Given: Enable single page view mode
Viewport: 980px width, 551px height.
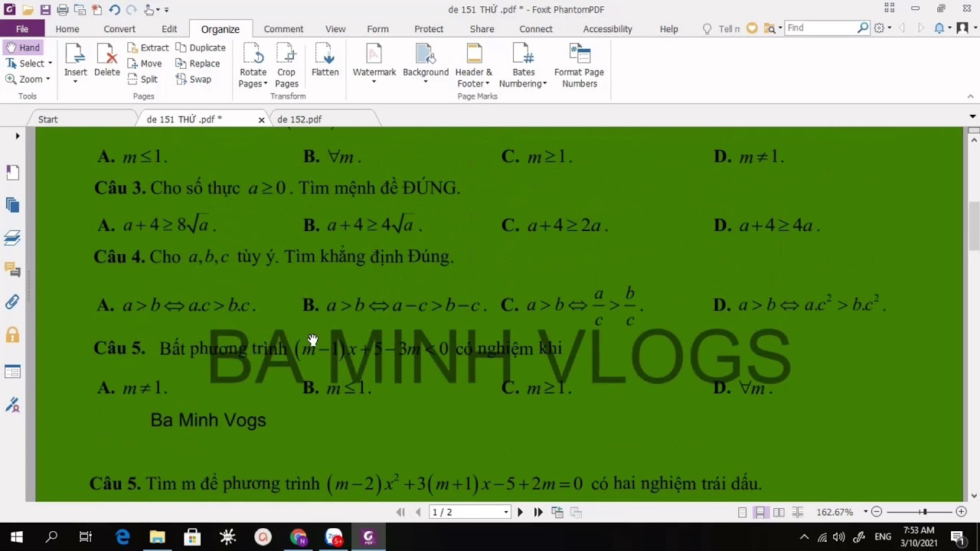Looking at the screenshot, I should (x=742, y=512).
